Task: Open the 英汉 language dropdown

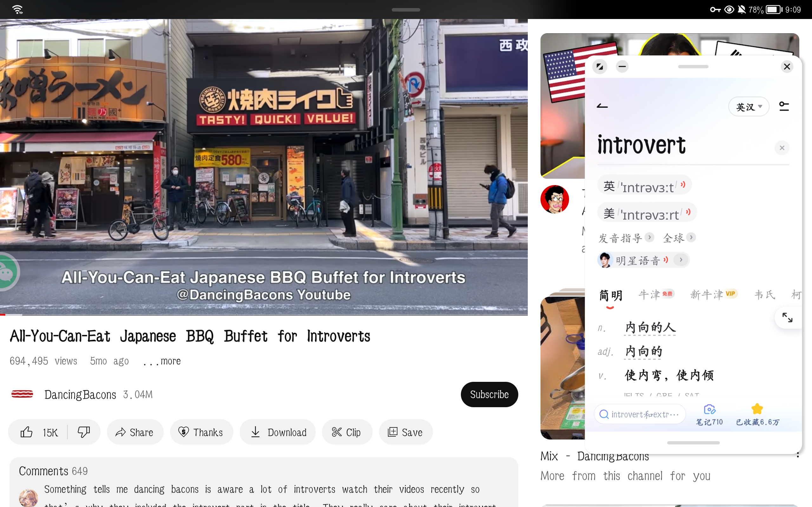Action: pyautogui.click(x=749, y=107)
